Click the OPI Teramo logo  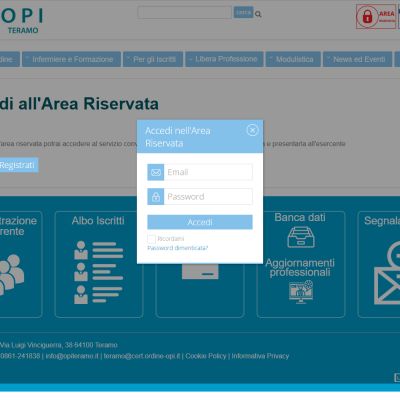(x=22, y=21)
